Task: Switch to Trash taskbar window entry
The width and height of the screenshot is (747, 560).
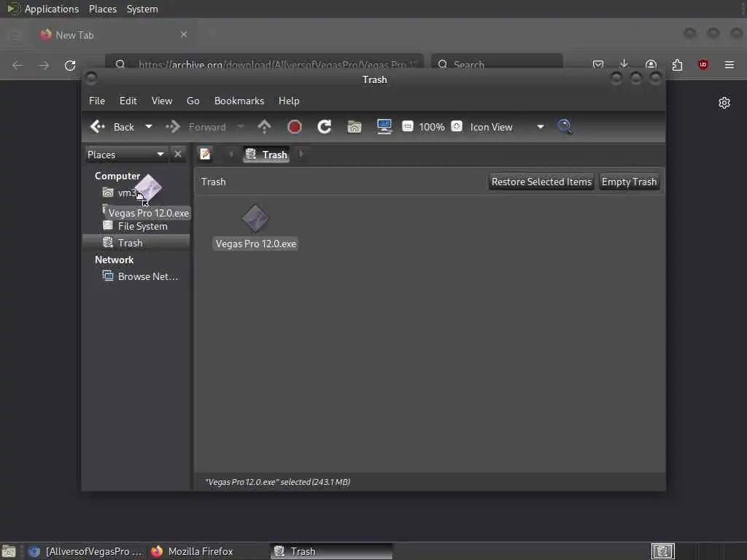Action: click(332, 551)
